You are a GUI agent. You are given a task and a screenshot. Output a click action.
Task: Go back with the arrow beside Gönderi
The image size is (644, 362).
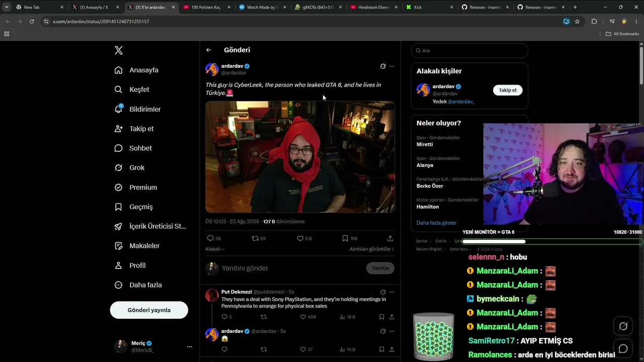209,50
